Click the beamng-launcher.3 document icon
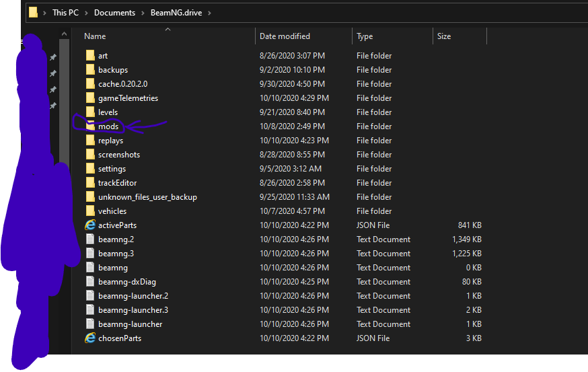The image size is (588, 372). [x=90, y=309]
